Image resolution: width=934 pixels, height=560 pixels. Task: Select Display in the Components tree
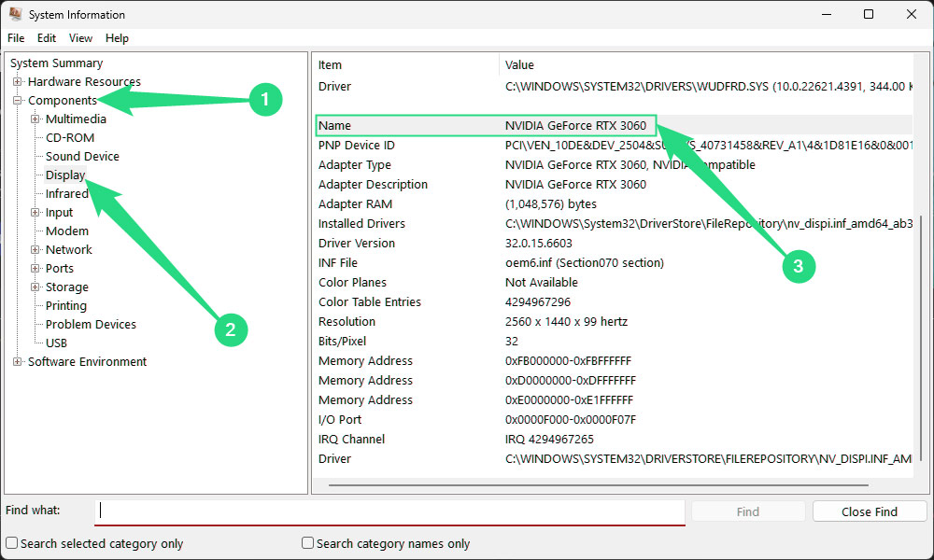tap(65, 175)
